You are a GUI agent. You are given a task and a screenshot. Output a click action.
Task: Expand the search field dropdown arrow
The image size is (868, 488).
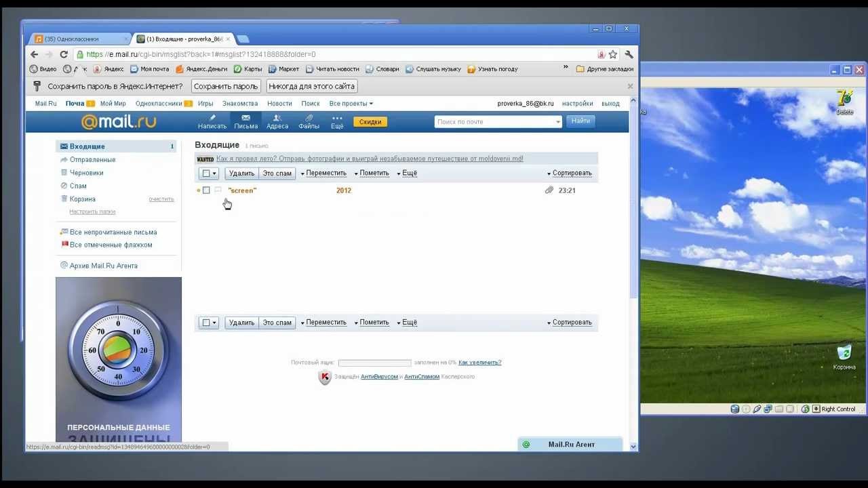pos(558,122)
